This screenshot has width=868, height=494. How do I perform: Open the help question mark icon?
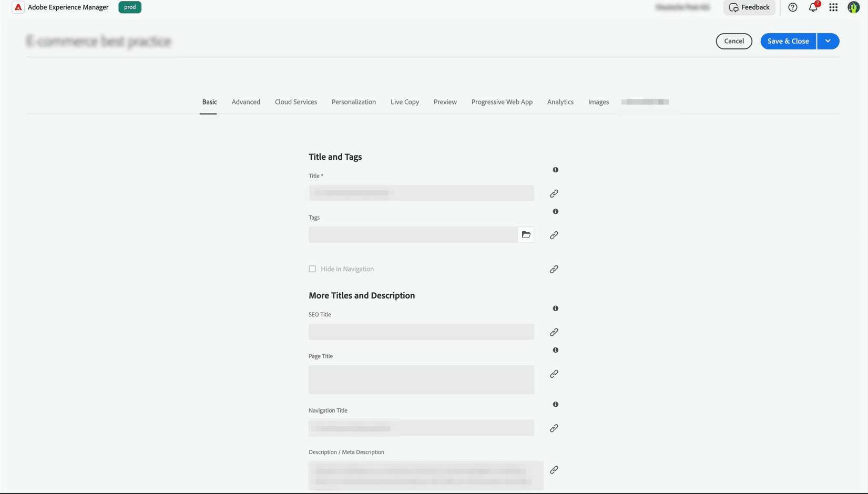pos(792,7)
